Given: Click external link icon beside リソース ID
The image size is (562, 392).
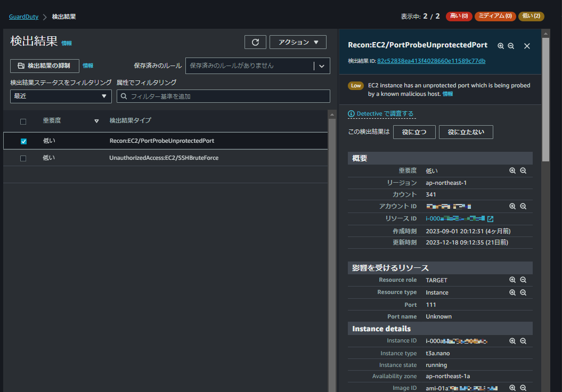Looking at the screenshot, I should (490, 219).
